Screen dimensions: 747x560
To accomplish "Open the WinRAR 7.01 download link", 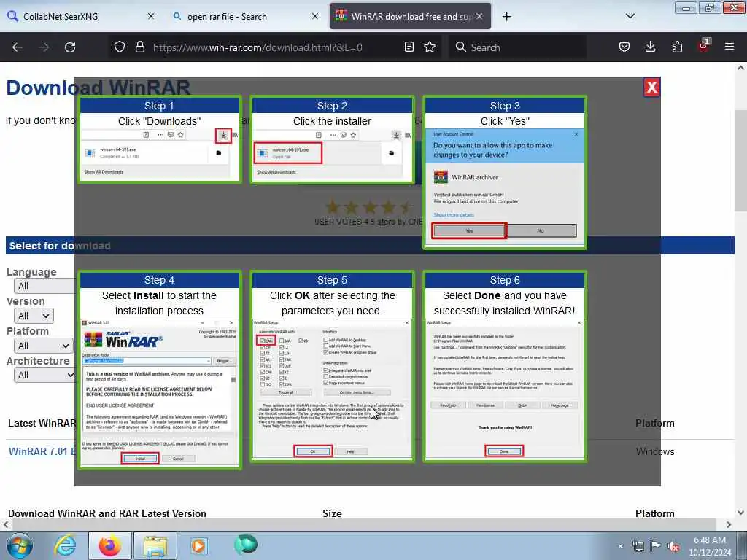I will (x=42, y=451).
